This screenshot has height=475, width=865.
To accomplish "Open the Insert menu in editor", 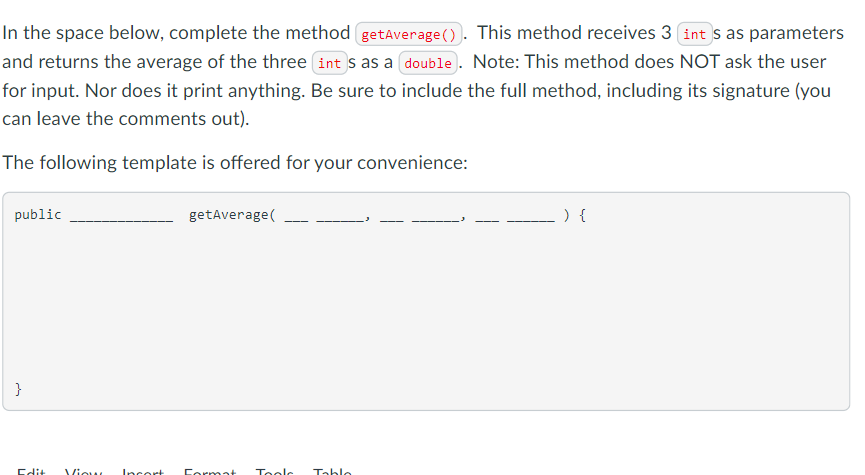I will click(x=143, y=472).
